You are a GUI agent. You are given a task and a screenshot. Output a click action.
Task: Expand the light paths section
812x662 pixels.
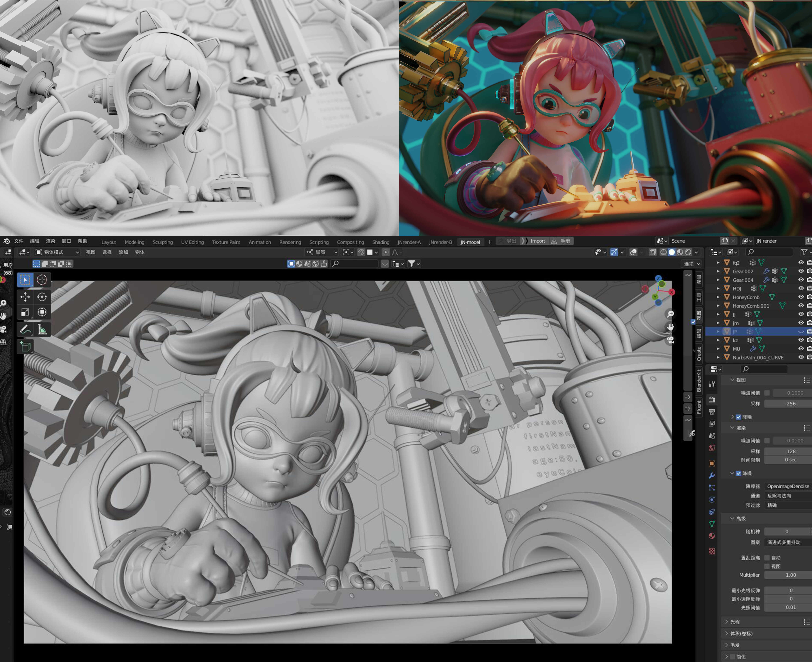735,622
